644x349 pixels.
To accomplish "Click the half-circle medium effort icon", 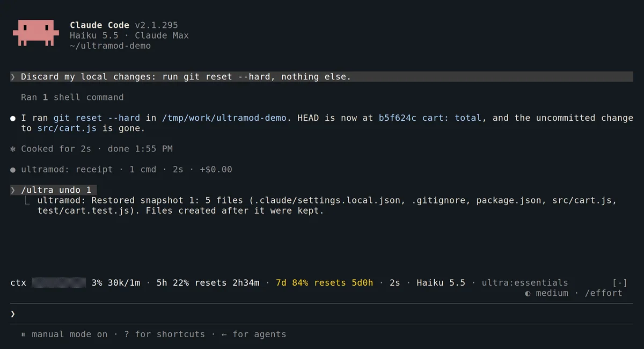I will click(x=528, y=293).
